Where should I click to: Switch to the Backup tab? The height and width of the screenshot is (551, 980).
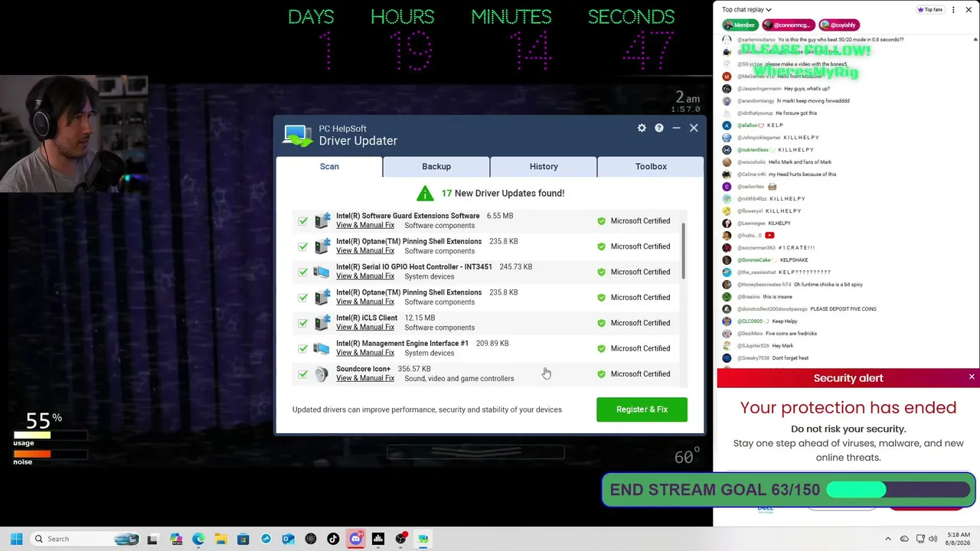pyautogui.click(x=436, y=166)
